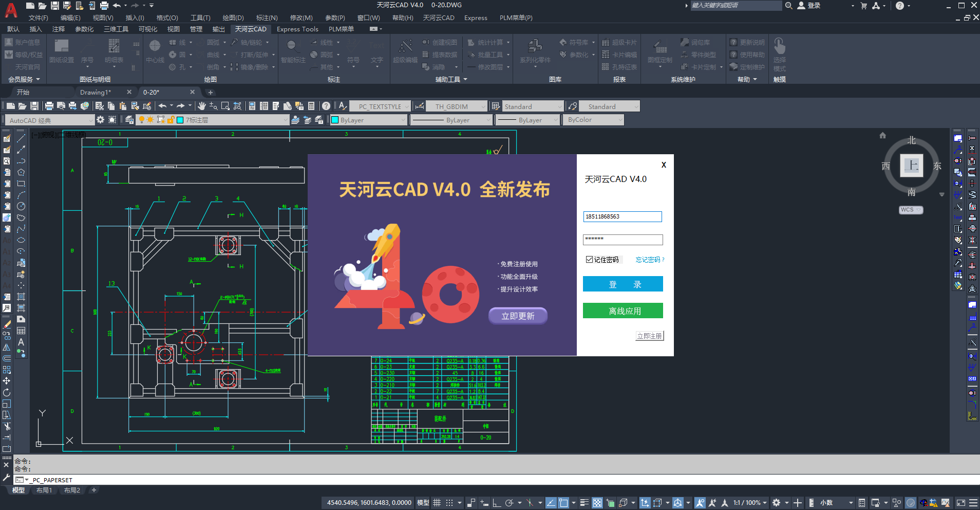
Task: Select the Line draw tool
Action: 21,138
